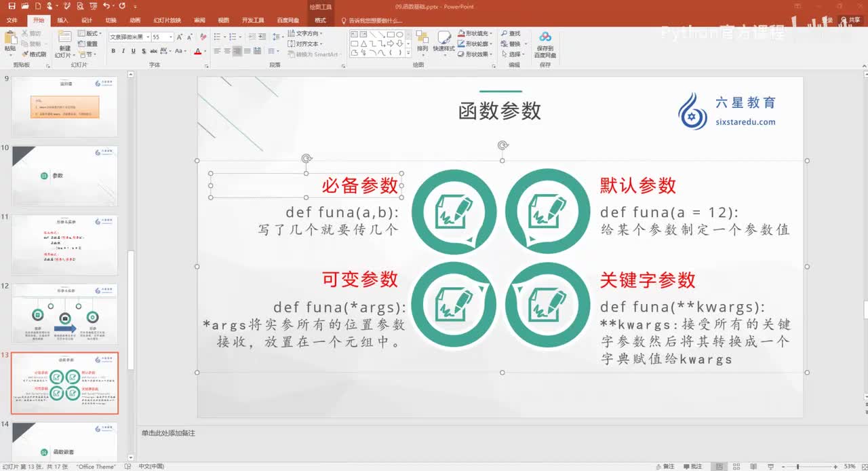Toggle Underline formatting
The height and width of the screenshot is (471, 868).
pyautogui.click(x=134, y=51)
